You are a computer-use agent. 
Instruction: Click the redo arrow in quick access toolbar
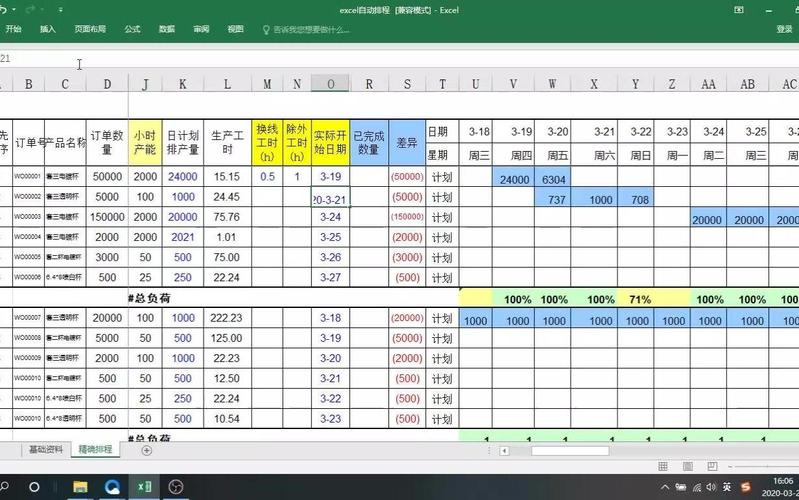click(x=31, y=10)
